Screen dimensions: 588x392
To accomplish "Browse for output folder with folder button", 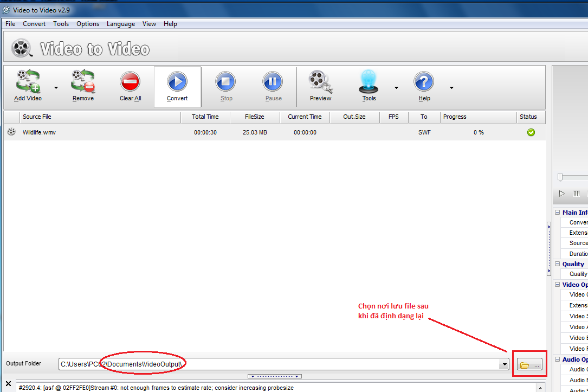I will [x=529, y=365].
